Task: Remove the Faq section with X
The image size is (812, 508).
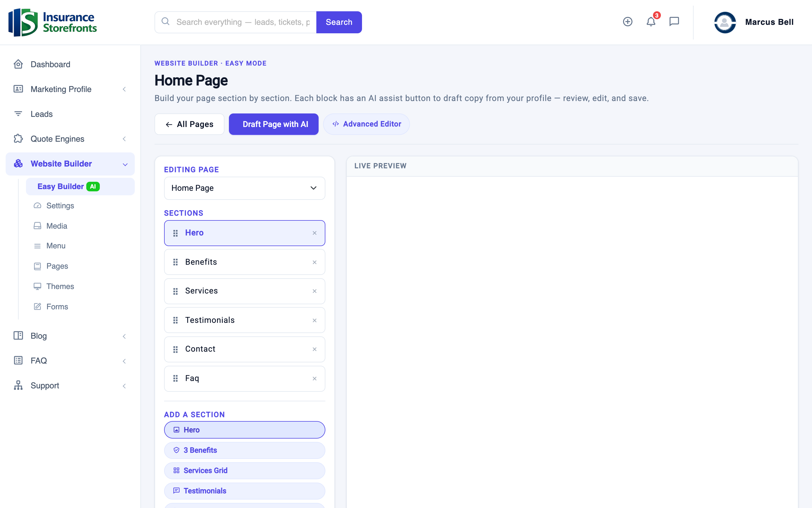Action: [x=314, y=379]
